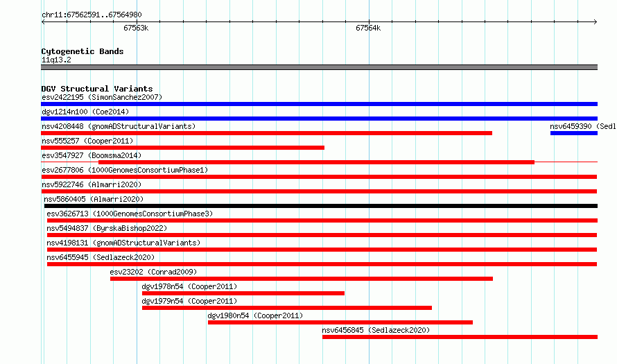Select the red bar under esv2677806
The width and height of the screenshot is (617, 364).
point(319,177)
